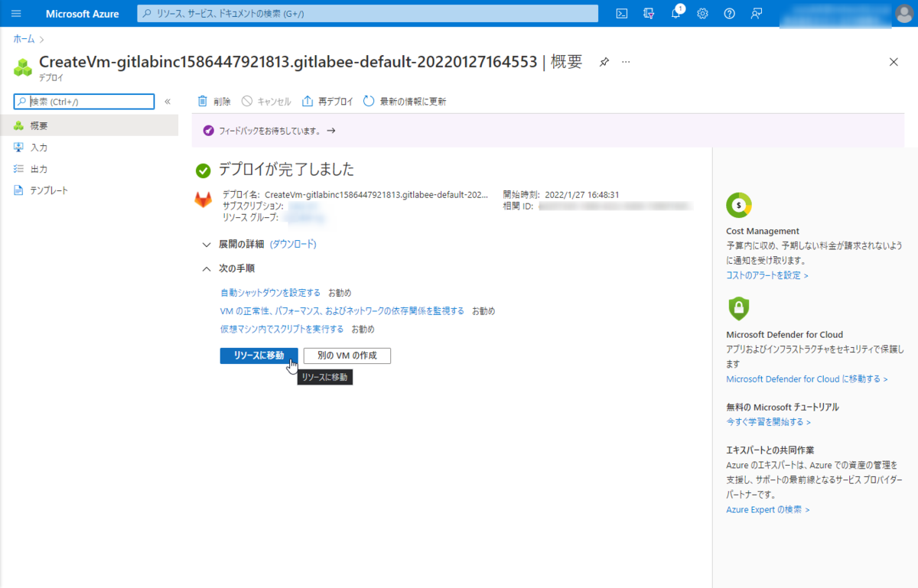Collapse the left sidebar with the « chevron
The image size is (918, 588).
click(x=168, y=100)
